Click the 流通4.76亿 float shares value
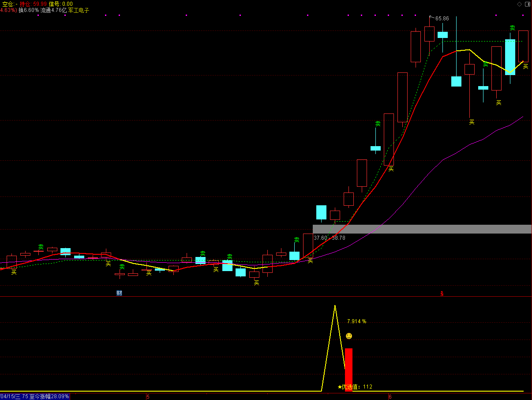This screenshot has width=532, height=400. [54, 10]
